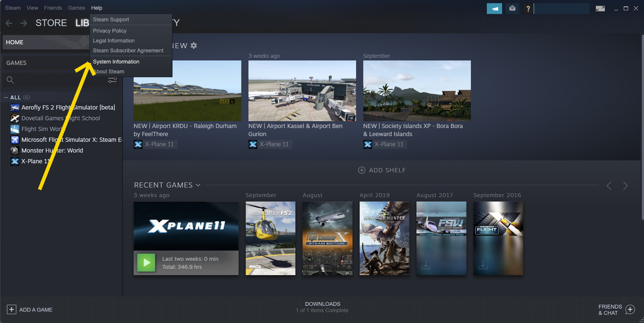The width and height of the screenshot is (644, 323).
Task: Click the Aerofly FS 2 game icon
Action: pyautogui.click(x=15, y=108)
